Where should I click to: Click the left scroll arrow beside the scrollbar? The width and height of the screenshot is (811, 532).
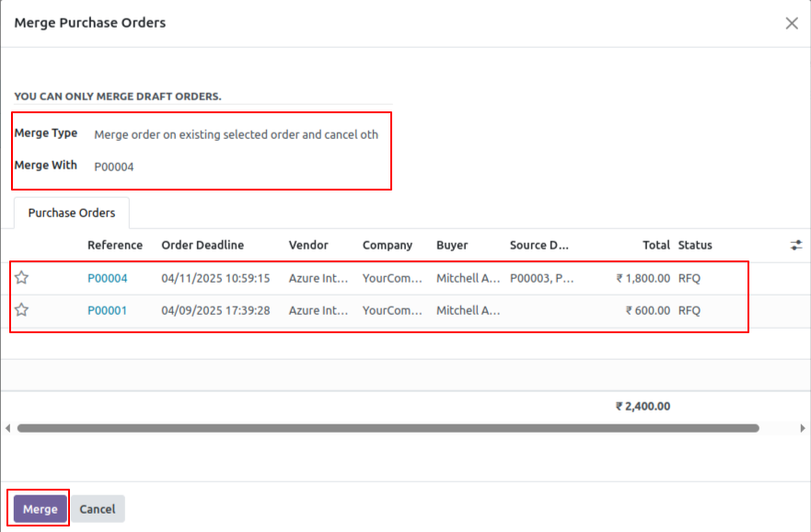click(x=7, y=427)
